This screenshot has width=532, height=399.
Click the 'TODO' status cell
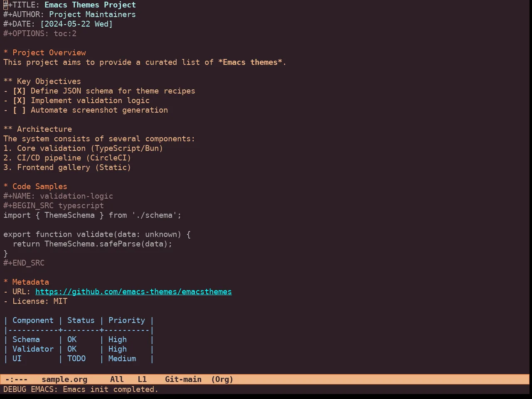click(76, 359)
